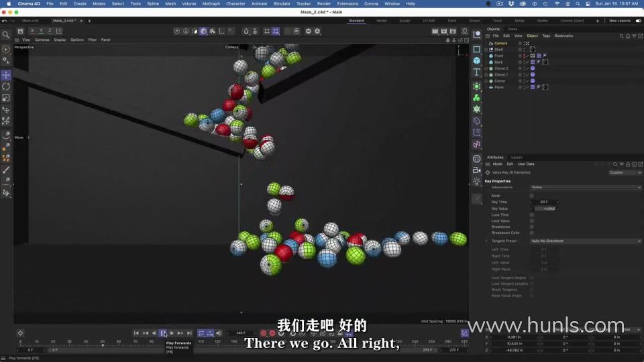The height and width of the screenshot is (362, 644).
Task: Select the Rotate tool in left toolbar
Action: click(x=6, y=86)
